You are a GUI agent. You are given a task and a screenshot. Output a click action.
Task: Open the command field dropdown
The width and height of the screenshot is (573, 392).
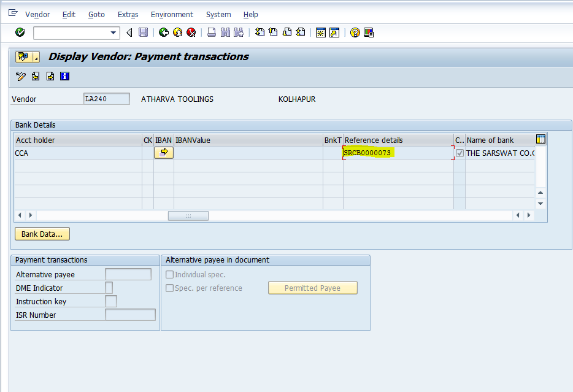coord(112,33)
